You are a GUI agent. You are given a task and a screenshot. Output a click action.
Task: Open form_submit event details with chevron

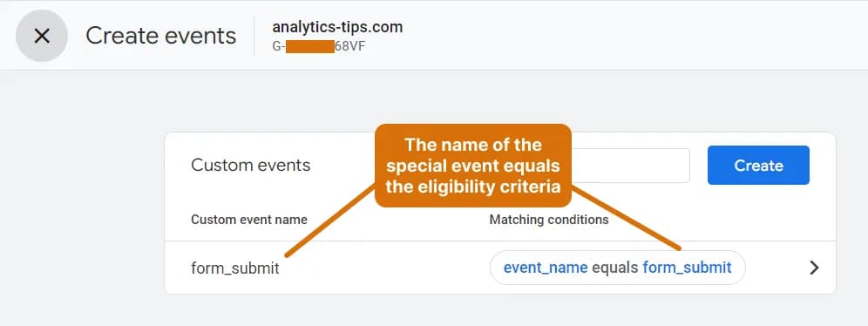click(814, 268)
